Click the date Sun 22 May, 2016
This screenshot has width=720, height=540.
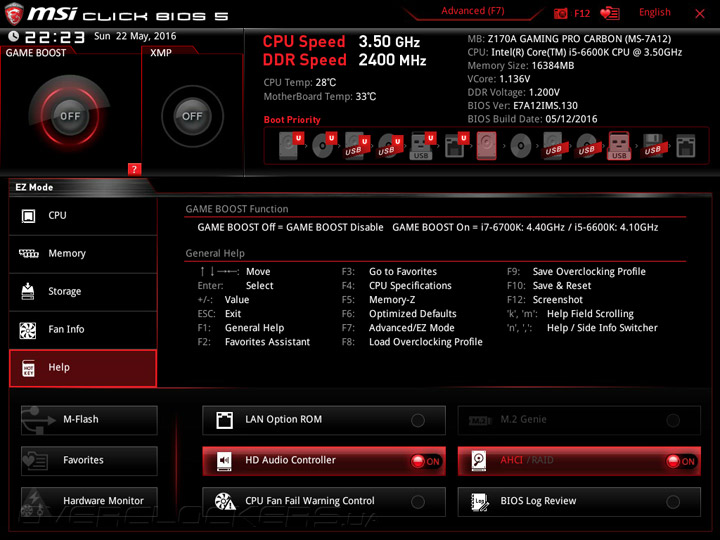coord(135,36)
